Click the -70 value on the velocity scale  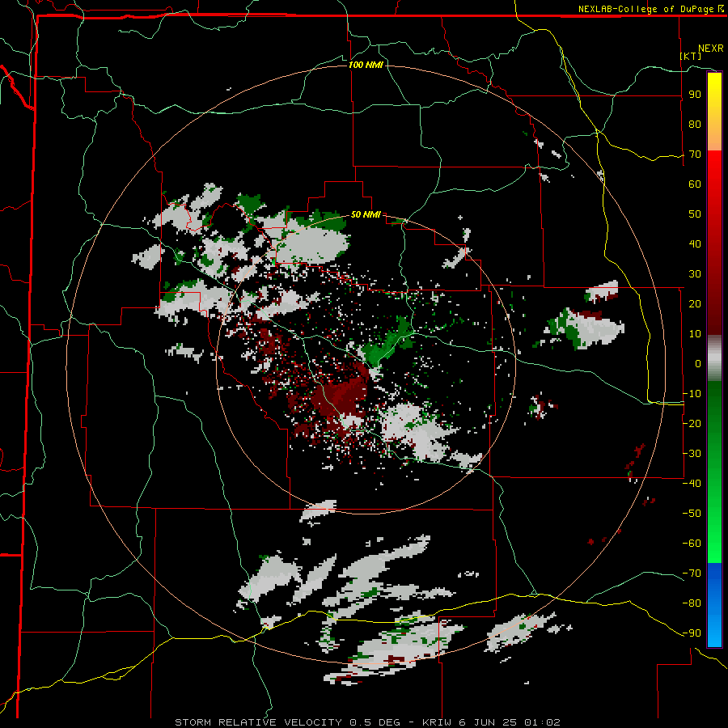pyautogui.click(x=692, y=574)
